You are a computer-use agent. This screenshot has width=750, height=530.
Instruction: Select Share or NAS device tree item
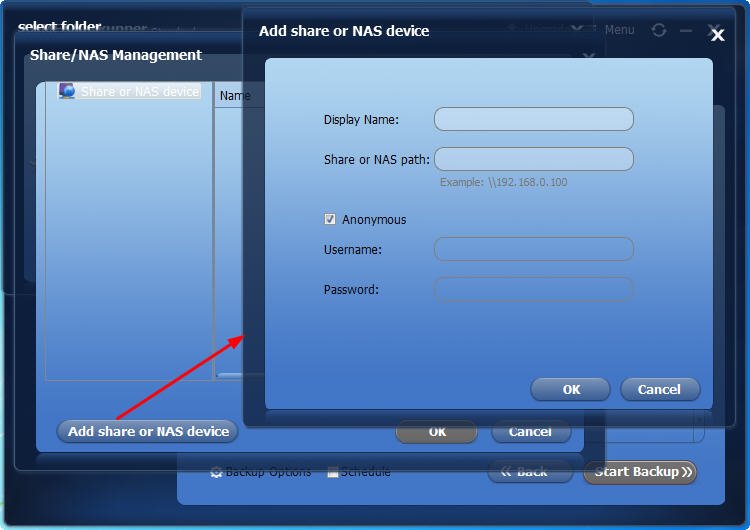tap(140, 91)
